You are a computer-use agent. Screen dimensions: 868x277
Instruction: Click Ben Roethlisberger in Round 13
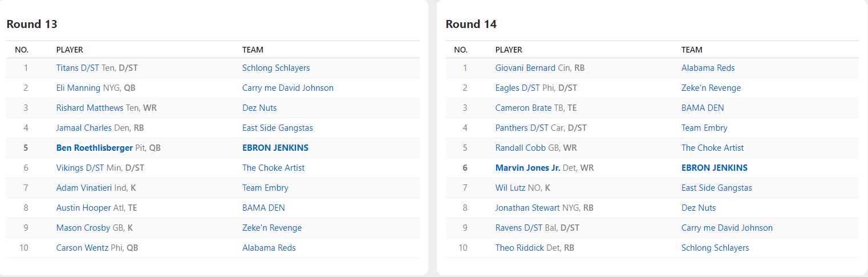point(95,148)
